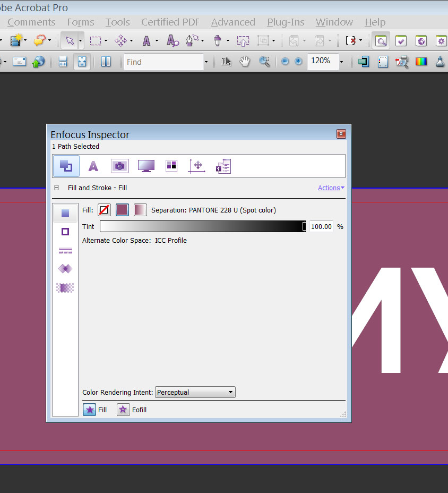The height and width of the screenshot is (493, 448).
Task: Open the checkmark preflight profile icon
Action: click(401, 40)
